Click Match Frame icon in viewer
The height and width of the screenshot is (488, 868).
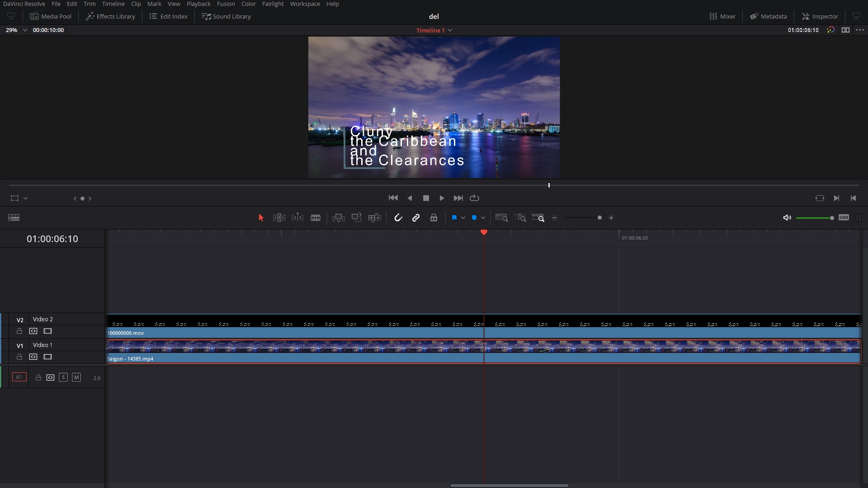pos(820,198)
